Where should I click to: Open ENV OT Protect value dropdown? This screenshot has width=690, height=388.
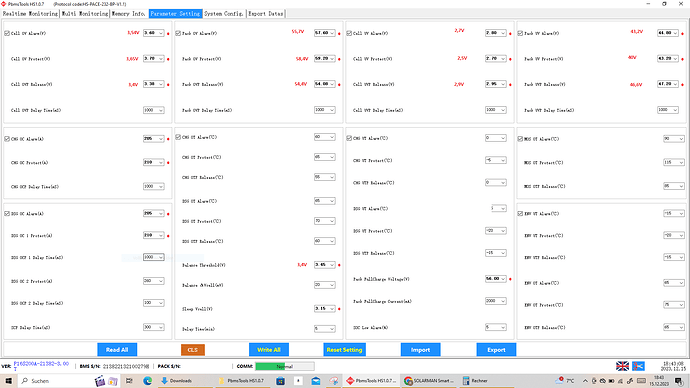click(x=674, y=304)
